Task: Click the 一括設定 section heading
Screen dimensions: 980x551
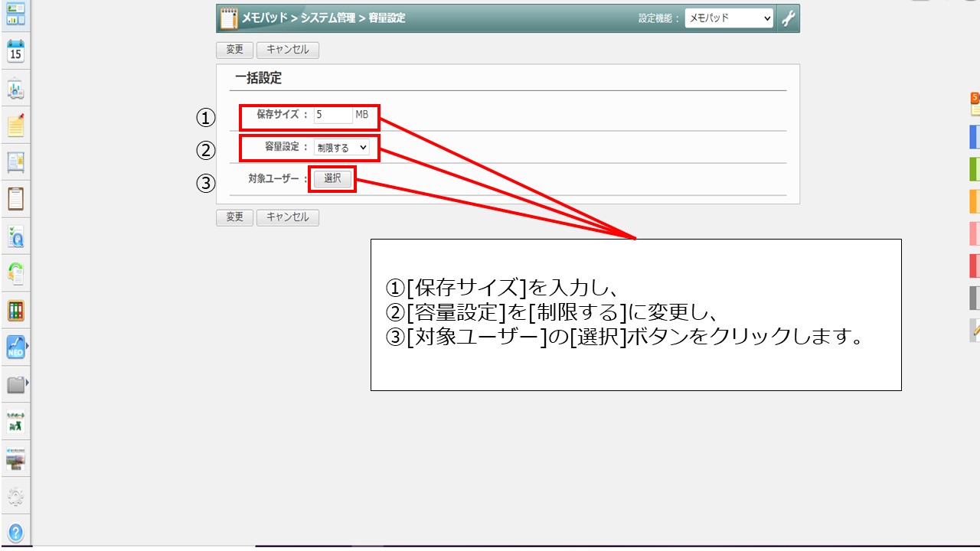Action: click(258, 78)
